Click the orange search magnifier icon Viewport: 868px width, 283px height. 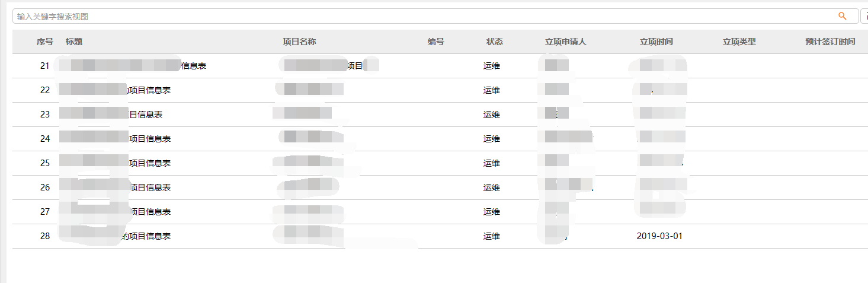(843, 16)
